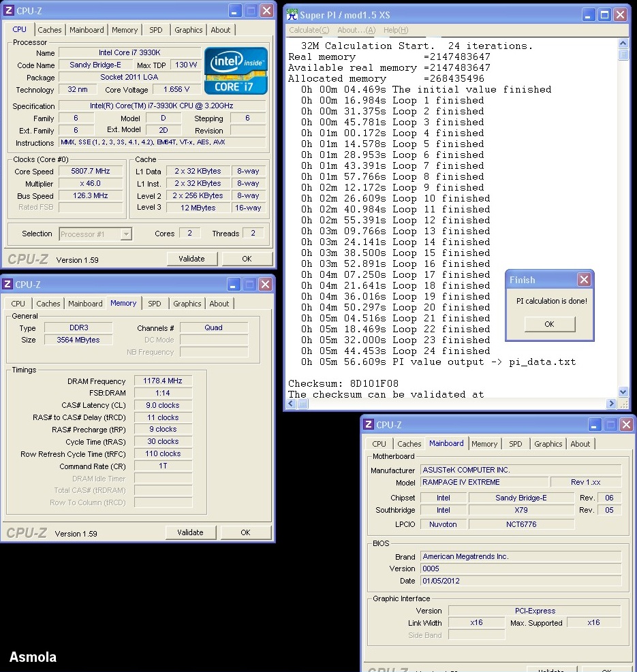Switch to Caches tab in top CPU-Z window
637x672 pixels.
pos(50,30)
